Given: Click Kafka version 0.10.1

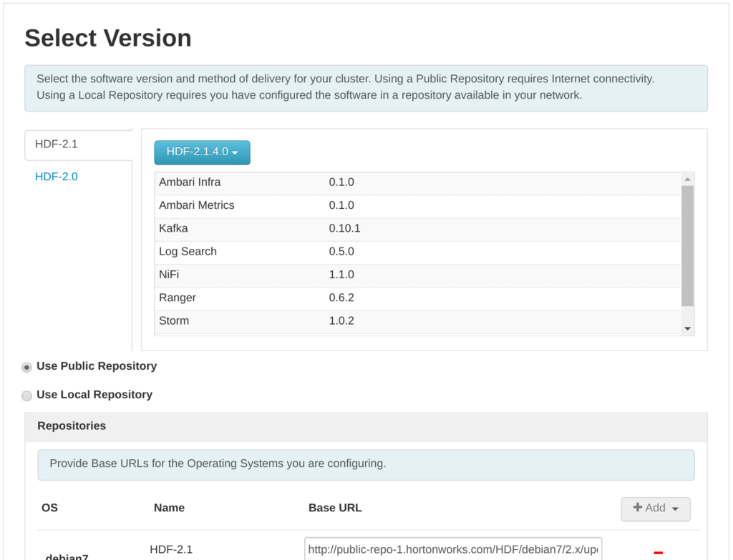Looking at the screenshot, I should [344, 228].
